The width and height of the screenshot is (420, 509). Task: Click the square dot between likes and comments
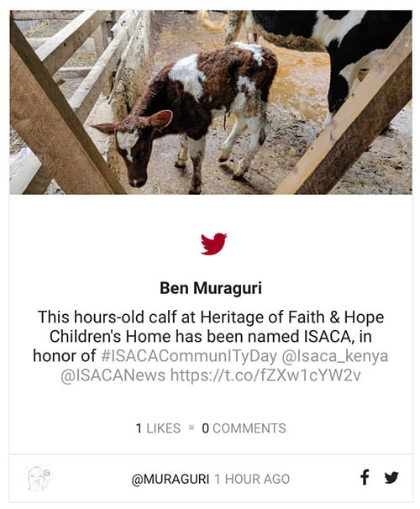(192, 428)
